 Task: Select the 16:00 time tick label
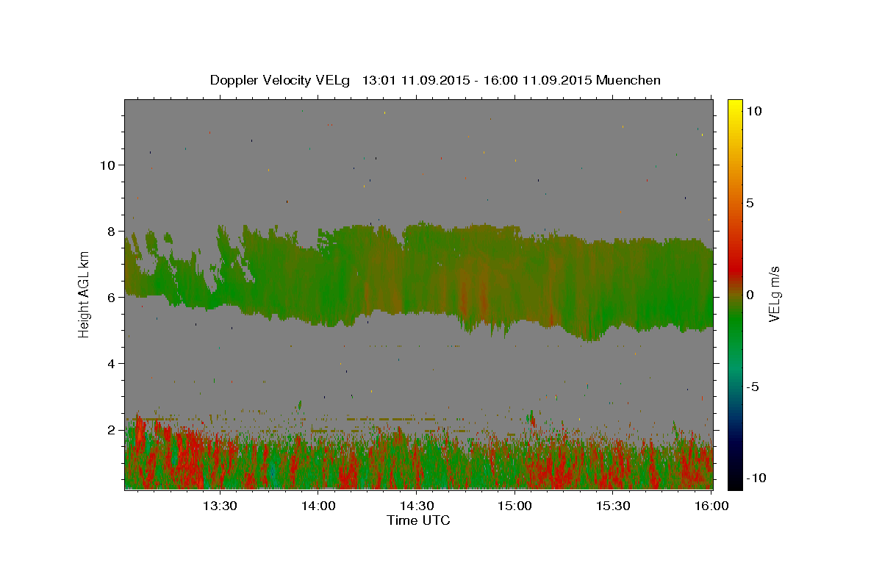click(711, 506)
